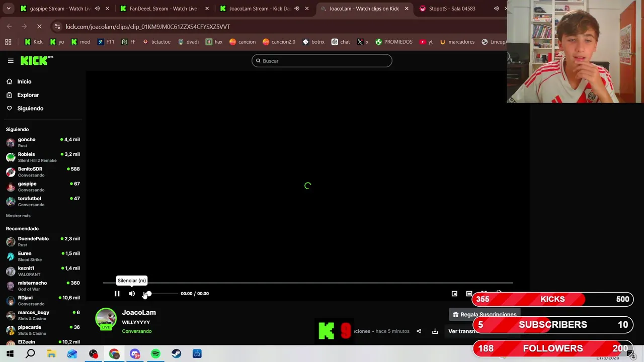The height and width of the screenshot is (362, 644).
Task: Open site information icon in address bar
Action: [57, 27]
